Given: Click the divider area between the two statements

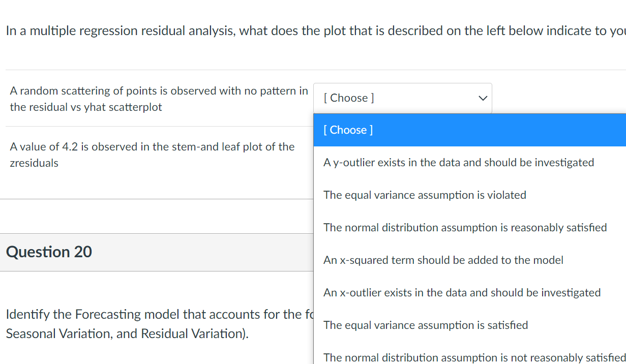Looking at the screenshot, I should [153, 126].
